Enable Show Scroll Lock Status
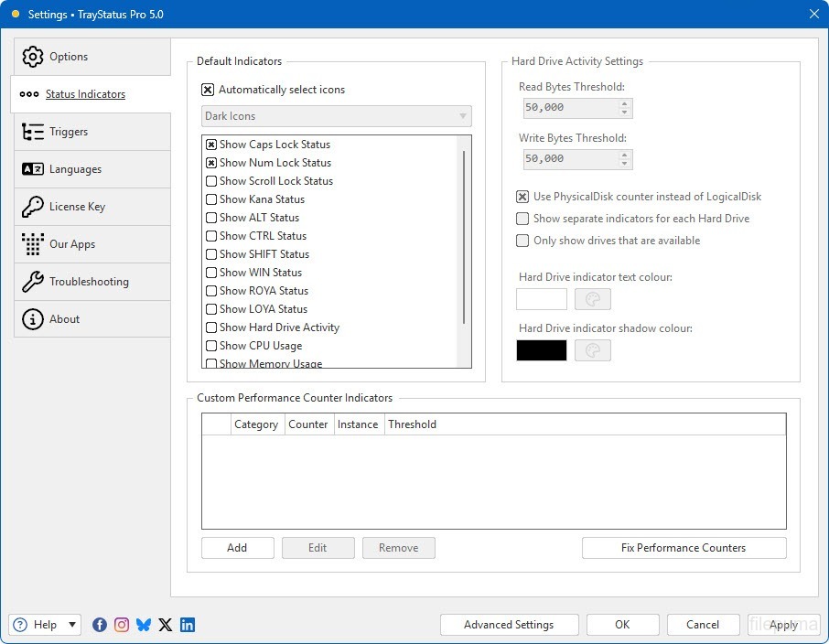829x644 pixels. coord(211,181)
